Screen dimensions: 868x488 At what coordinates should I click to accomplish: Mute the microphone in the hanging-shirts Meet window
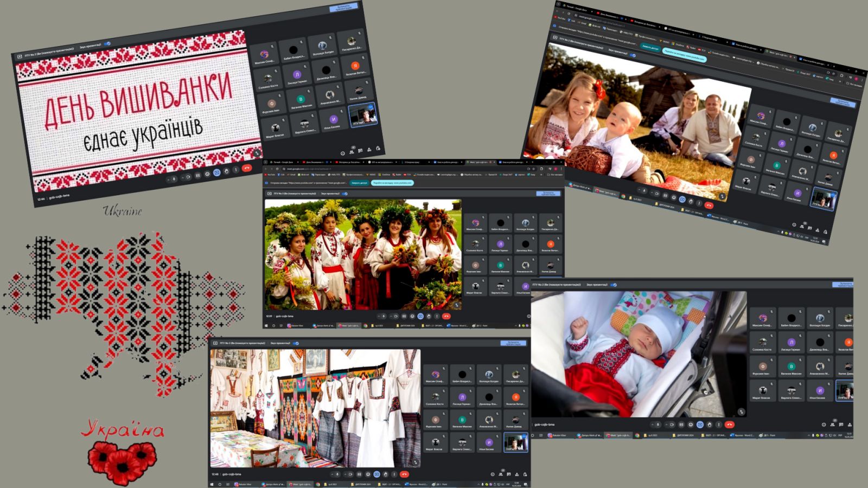[337, 474]
